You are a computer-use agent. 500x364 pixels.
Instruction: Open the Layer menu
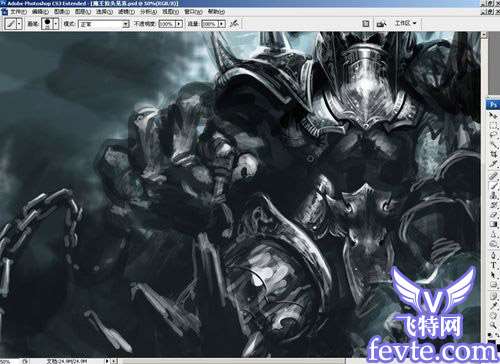click(83, 12)
